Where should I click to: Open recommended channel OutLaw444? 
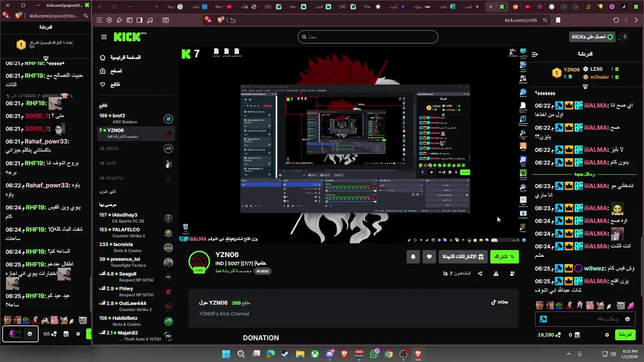136,306
